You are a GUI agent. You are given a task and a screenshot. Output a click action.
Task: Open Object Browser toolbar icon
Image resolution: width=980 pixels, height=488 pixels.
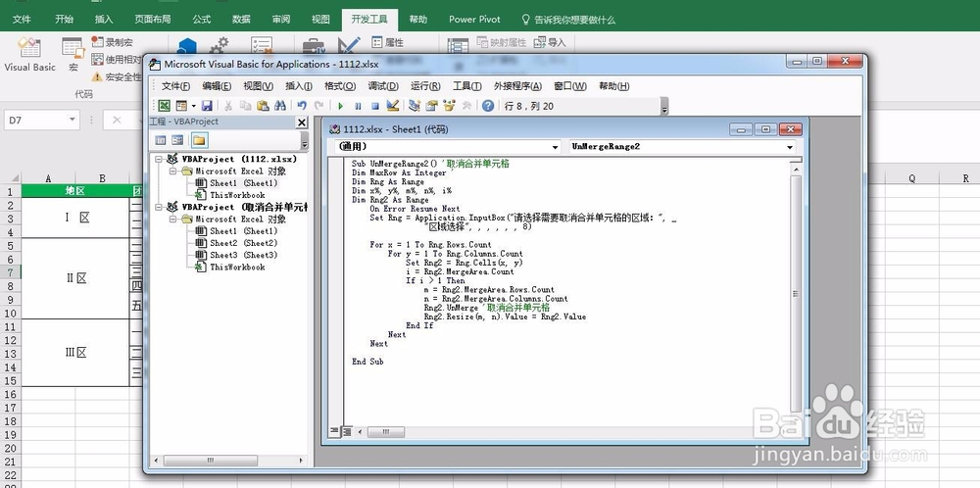tap(449, 106)
